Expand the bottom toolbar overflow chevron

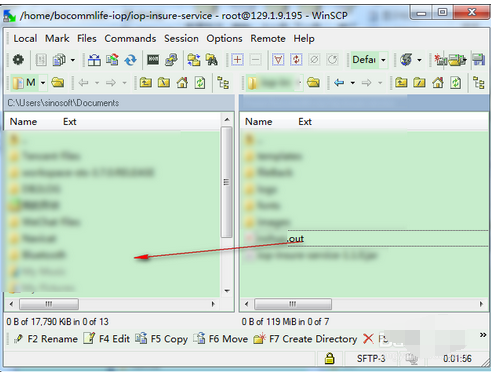click(x=483, y=335)
